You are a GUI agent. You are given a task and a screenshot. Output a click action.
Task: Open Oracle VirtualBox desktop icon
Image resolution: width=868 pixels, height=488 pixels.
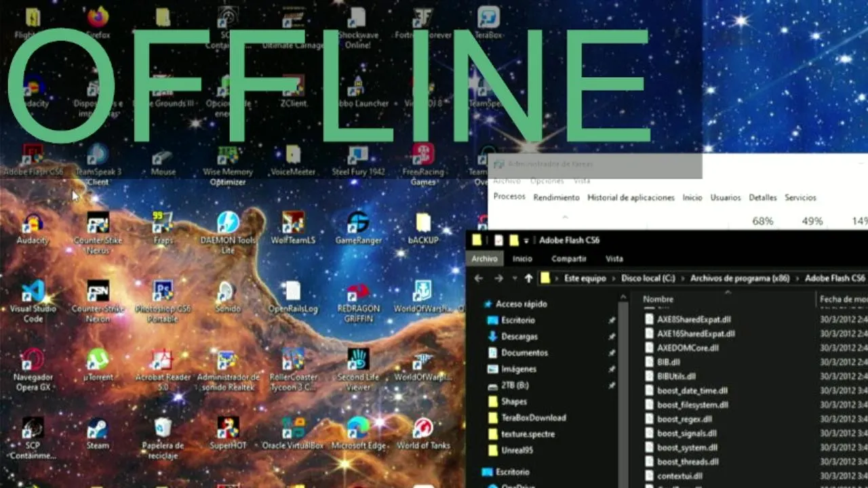tap(293, 433)
